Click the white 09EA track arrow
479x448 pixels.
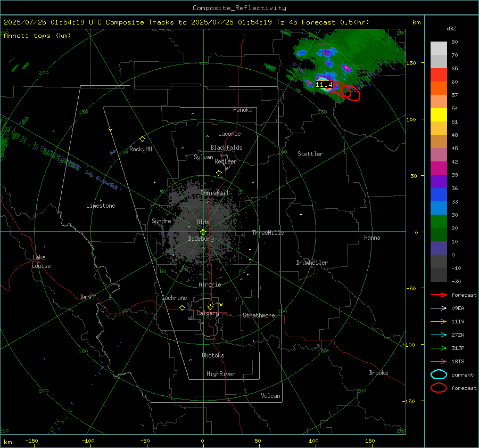[x=439, y=308]
